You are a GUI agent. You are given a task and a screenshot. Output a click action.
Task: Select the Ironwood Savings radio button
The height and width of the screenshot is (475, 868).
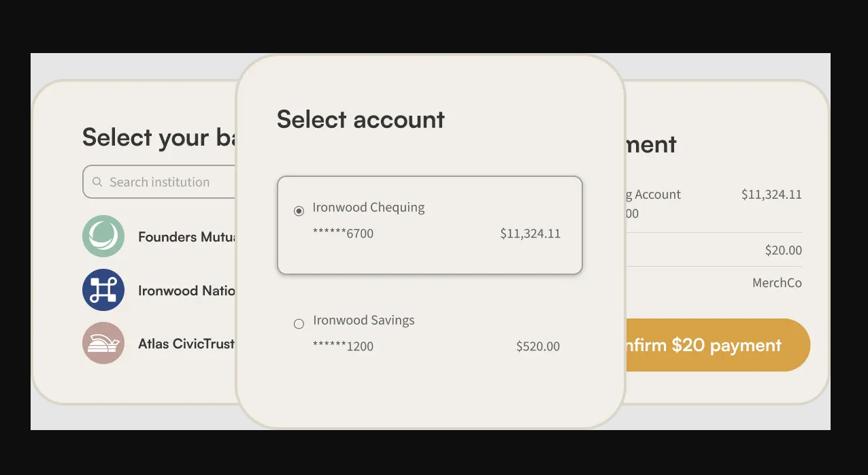[x=299, y=324]
